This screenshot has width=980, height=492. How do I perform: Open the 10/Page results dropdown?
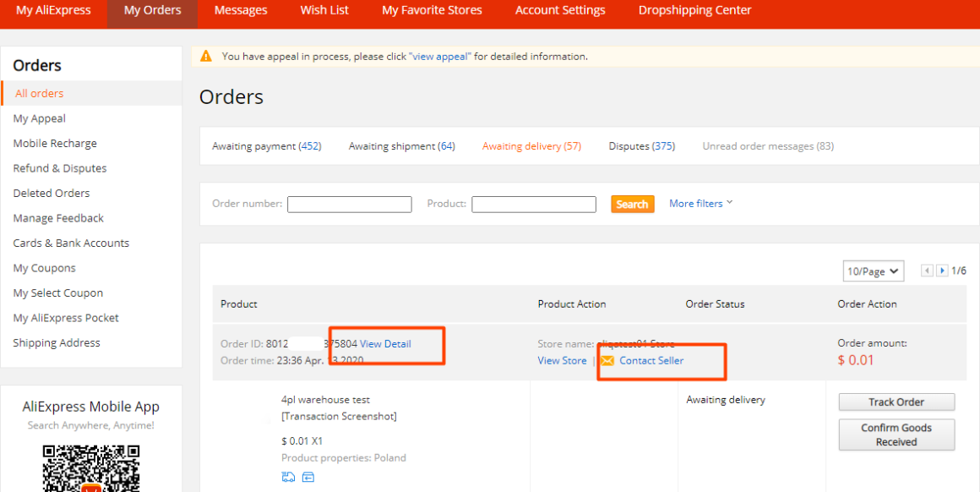pyautogui.click(x=873, y=271)
